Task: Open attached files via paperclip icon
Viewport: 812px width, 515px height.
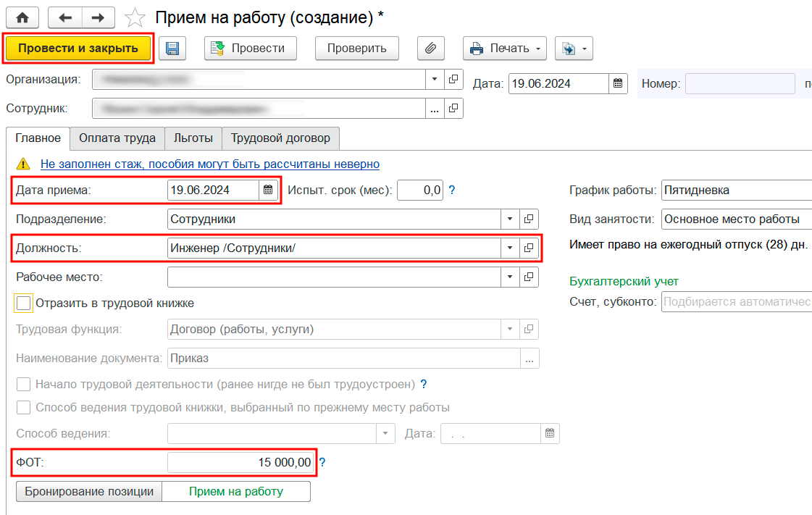Action: click(x=430, y=49)
